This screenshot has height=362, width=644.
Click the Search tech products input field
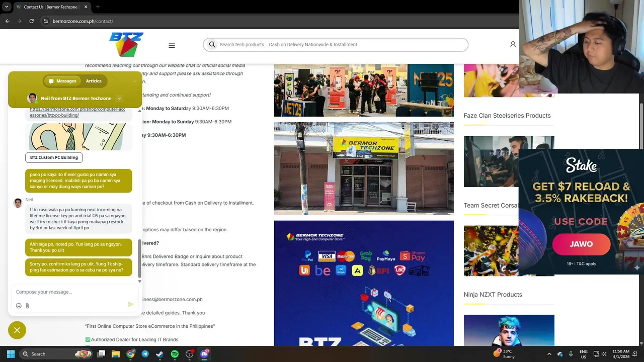tap(336, 45)
